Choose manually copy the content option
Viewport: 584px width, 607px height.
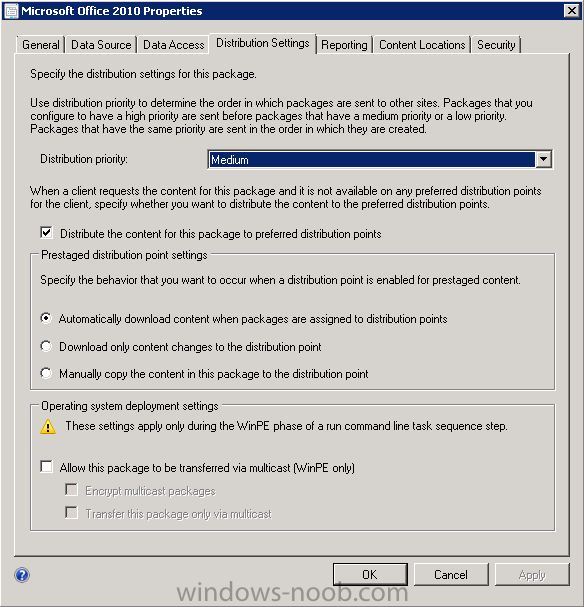(46, 373)
